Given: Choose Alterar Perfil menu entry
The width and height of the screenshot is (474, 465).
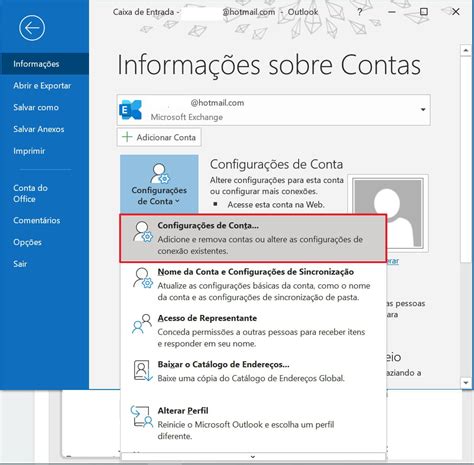Looking at the screenshot, I should click(253, 423).
